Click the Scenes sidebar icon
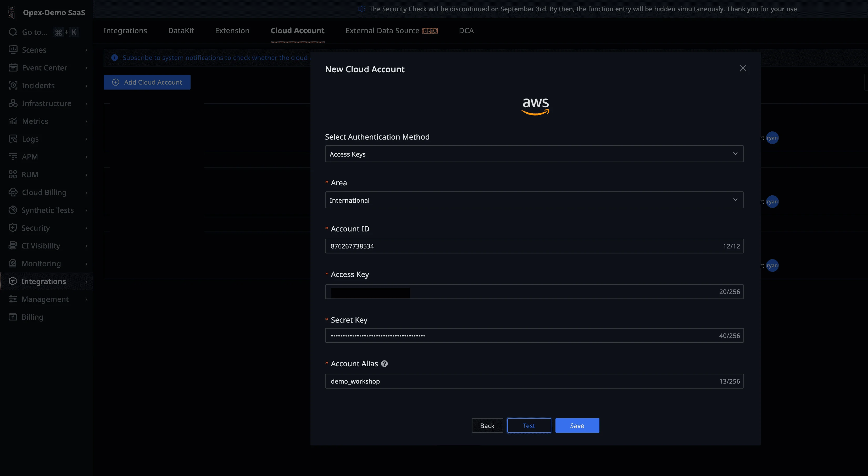This screenshot has width=868, height=476. 13,50
